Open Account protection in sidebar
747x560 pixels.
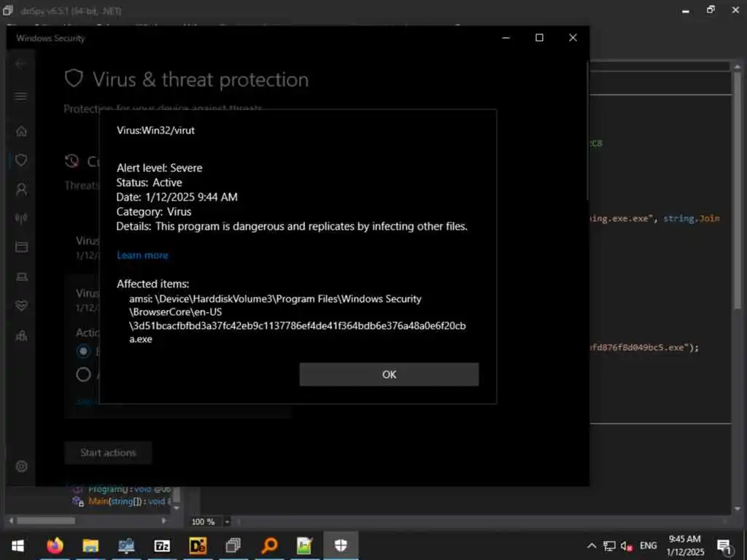pos(21,189)
